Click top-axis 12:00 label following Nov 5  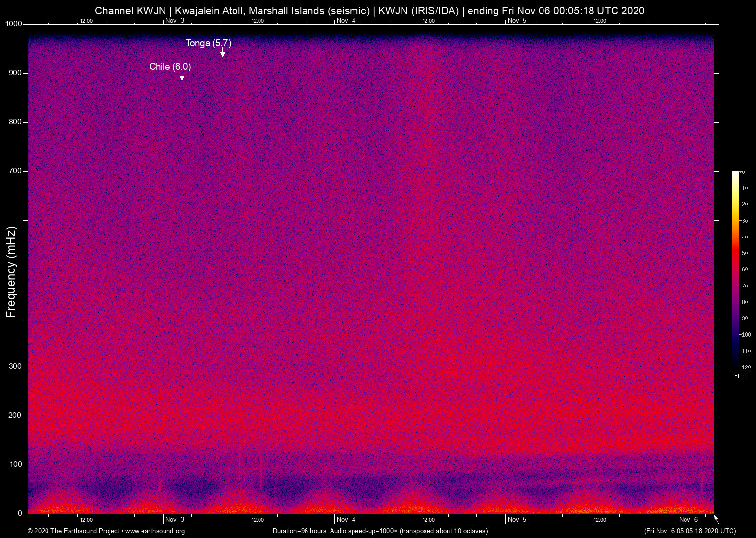(x=600, y=21)
